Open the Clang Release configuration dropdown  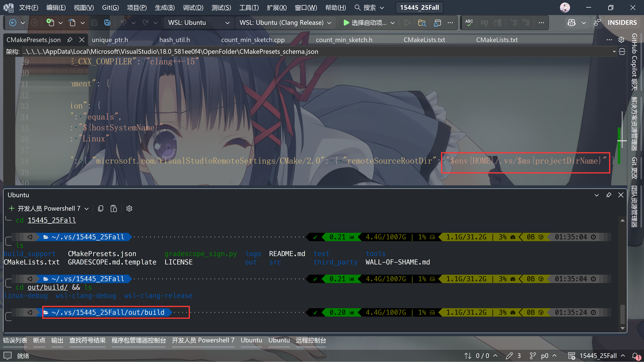(x=329, y=23)
